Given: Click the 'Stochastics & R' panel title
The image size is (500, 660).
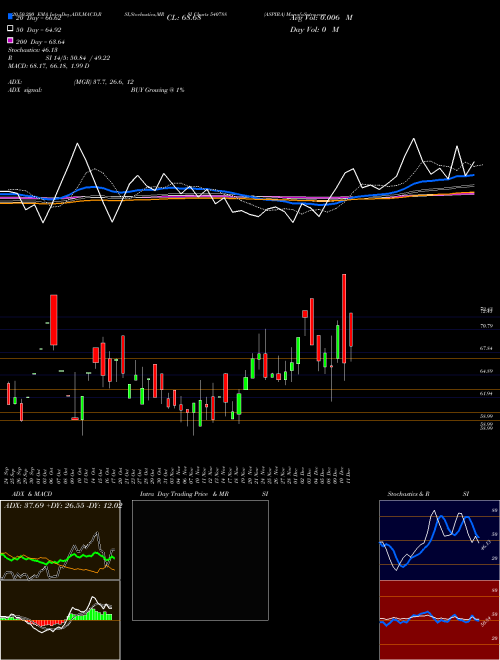Looking at the screenshot, I should [409, 494].
